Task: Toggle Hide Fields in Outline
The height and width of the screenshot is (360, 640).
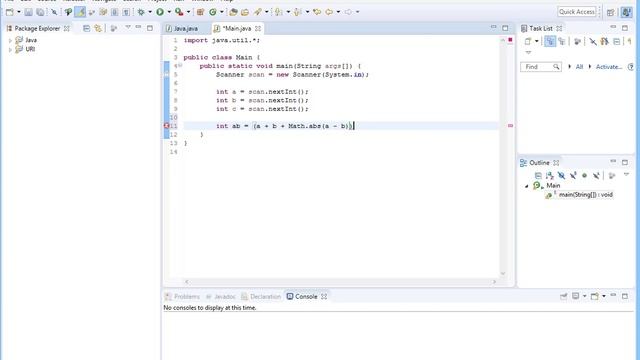Action: [x=561, y=176]
